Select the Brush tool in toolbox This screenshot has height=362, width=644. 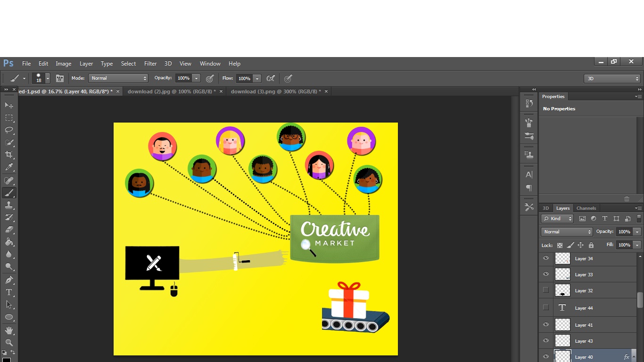tap(9, 193)
